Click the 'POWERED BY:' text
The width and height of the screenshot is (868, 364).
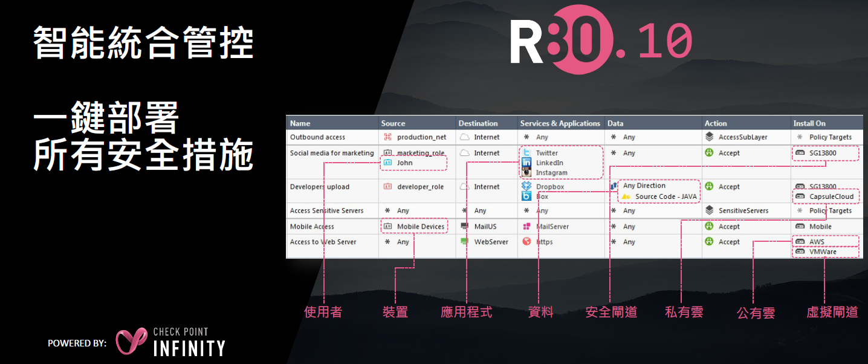tap(77, 343)
